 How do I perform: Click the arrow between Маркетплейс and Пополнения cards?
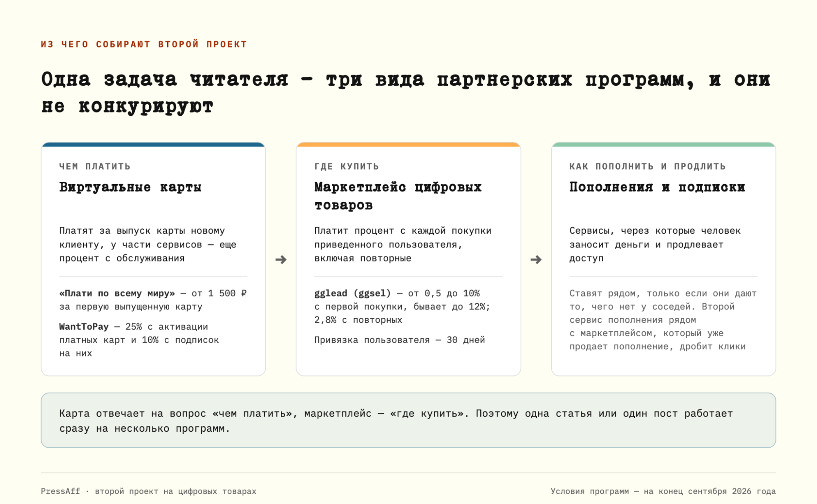(536, 260)
